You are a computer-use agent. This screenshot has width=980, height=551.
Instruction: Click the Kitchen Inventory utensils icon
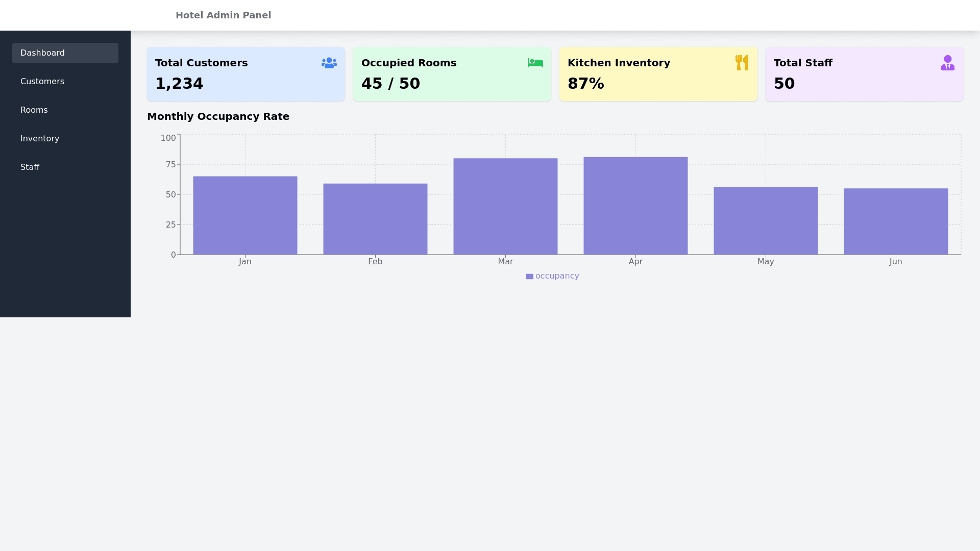click(742, 63)
